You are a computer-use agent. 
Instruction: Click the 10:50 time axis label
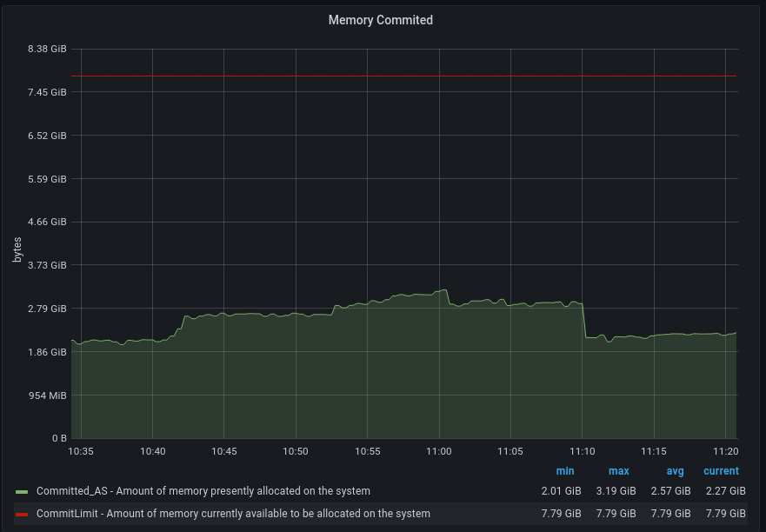tap(296, 451)
